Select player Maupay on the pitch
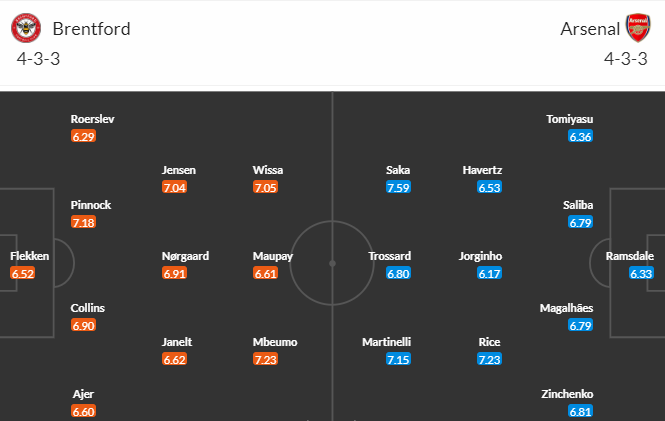 tap(273, 256)
